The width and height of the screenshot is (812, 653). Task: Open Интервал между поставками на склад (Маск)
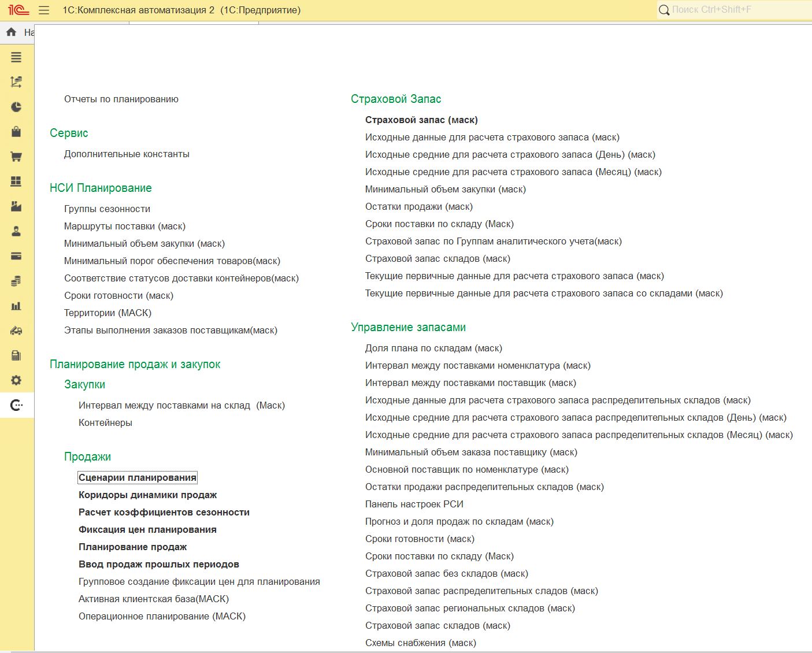(182, 406)
